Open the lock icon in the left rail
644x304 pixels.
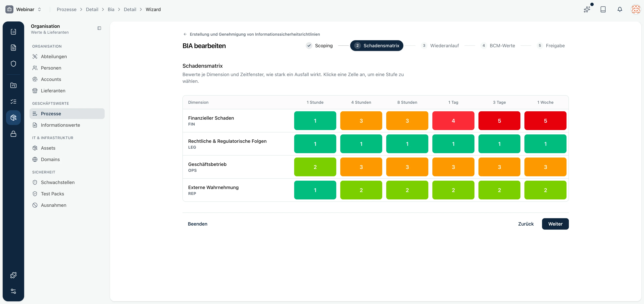click(13, 134)
